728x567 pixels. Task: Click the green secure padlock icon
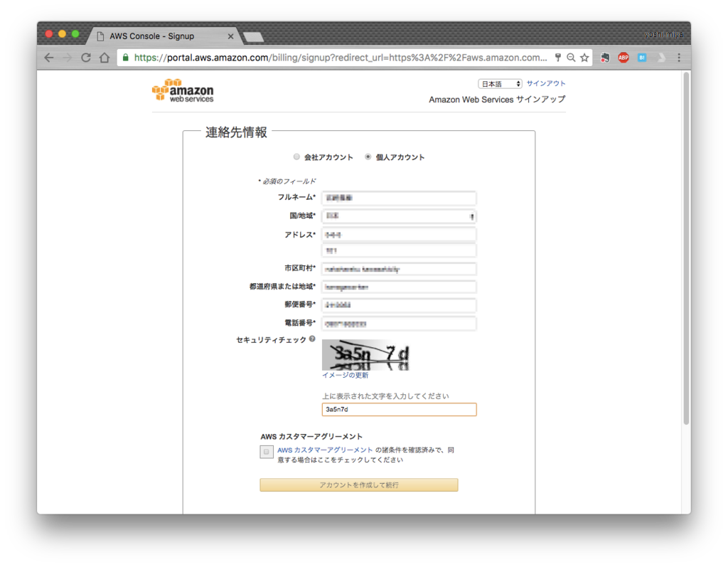click(x=125, y=58)
